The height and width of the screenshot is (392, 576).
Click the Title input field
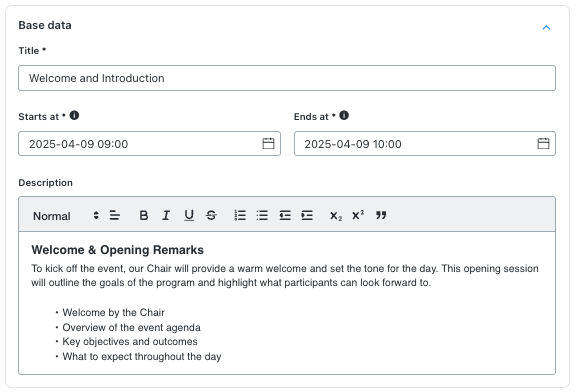click(x=287, y=78)
